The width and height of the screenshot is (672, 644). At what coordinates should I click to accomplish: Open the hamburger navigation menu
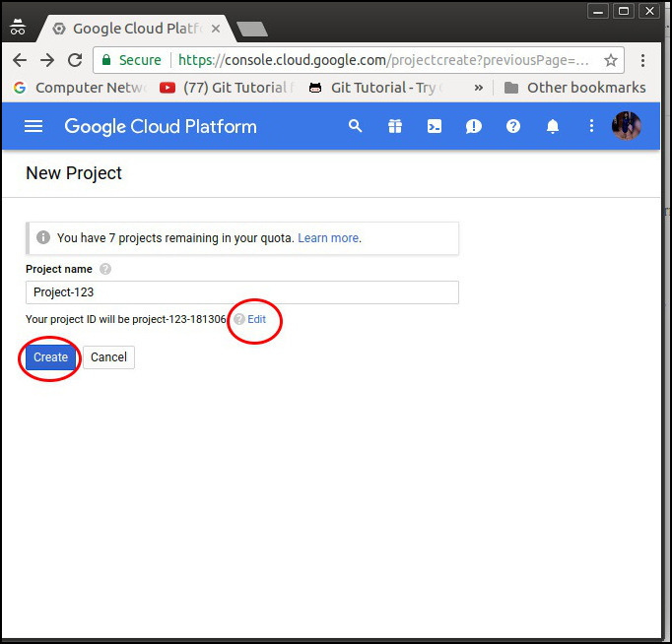[x=34, y=126]
